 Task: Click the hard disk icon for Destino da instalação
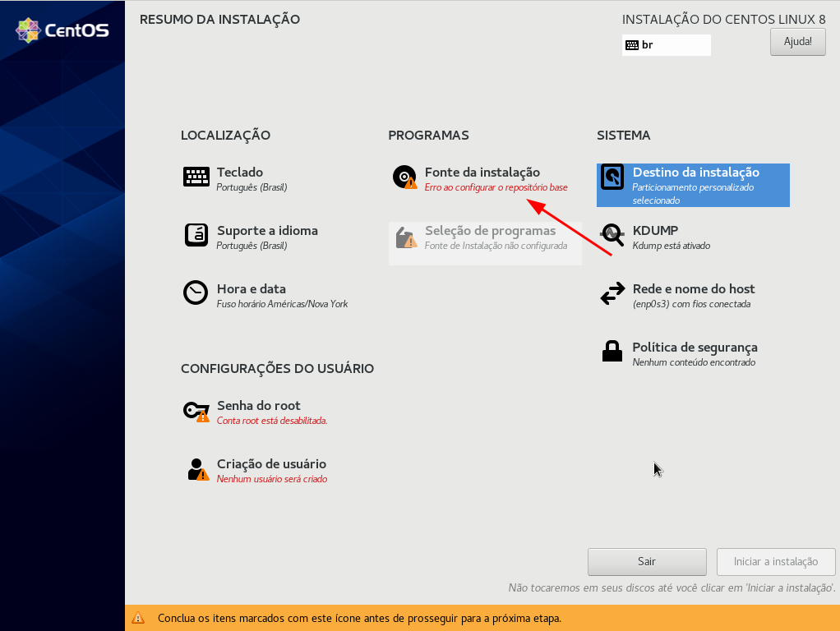[x=612, y=177]
